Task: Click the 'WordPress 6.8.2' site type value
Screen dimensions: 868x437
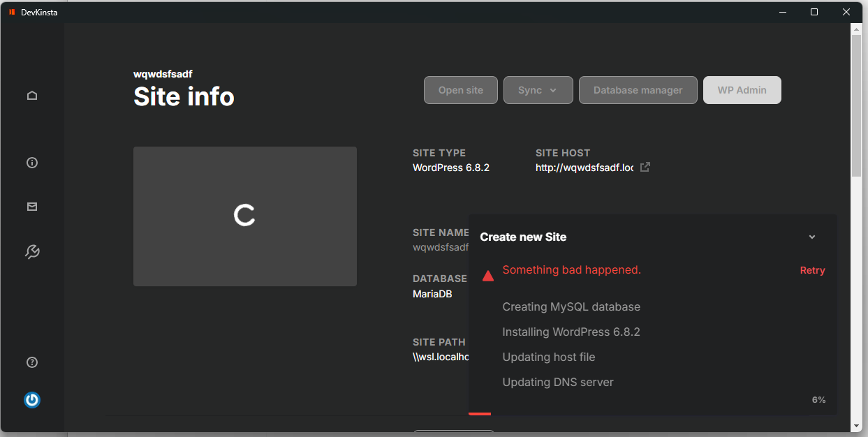Action: pos(451,168)
